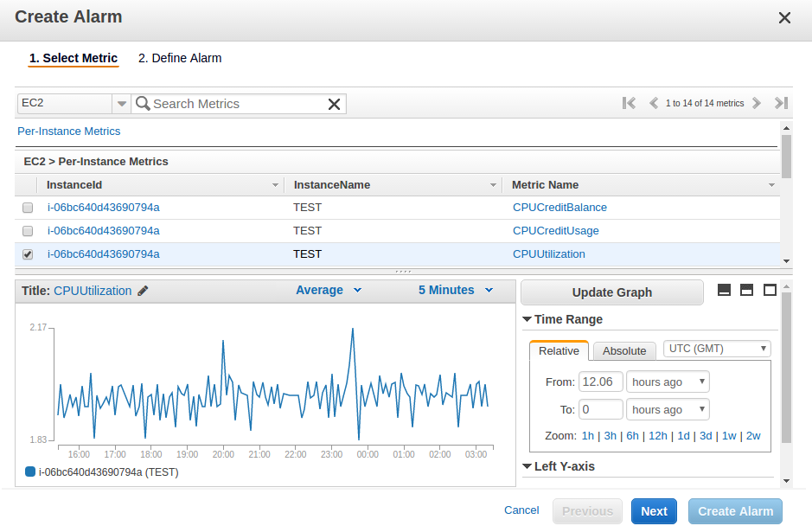
Task: Click the Next button
Action: (x=654, y=511)
